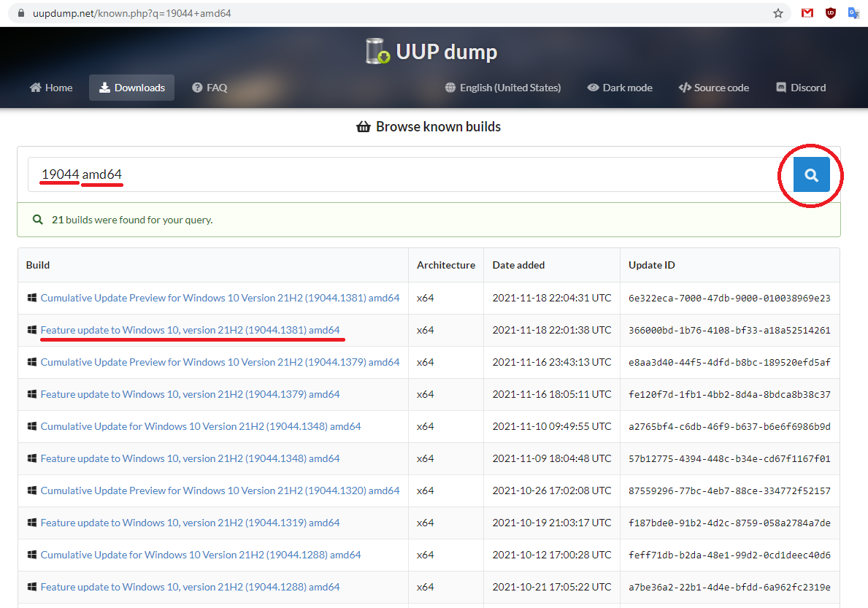
Task: Click the FAQ question mark icon
Action: [x=197, y=88]
